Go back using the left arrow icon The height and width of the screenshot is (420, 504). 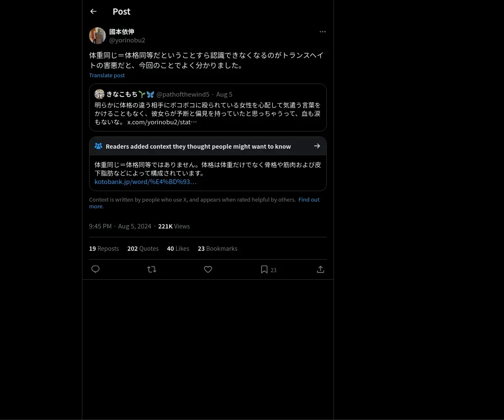pos(93,11)
